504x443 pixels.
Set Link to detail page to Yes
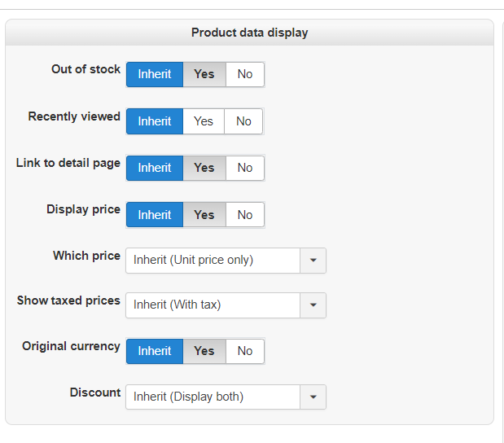[x=204, y=168]
